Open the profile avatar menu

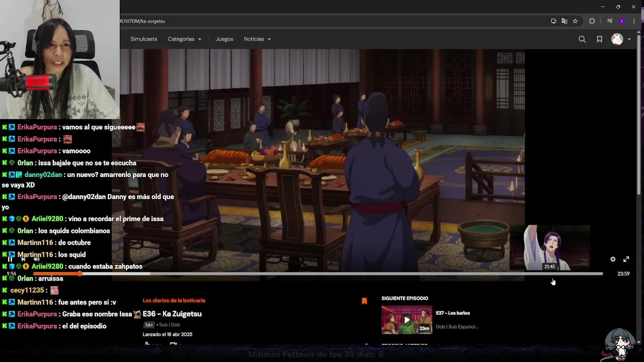[617, 39]
